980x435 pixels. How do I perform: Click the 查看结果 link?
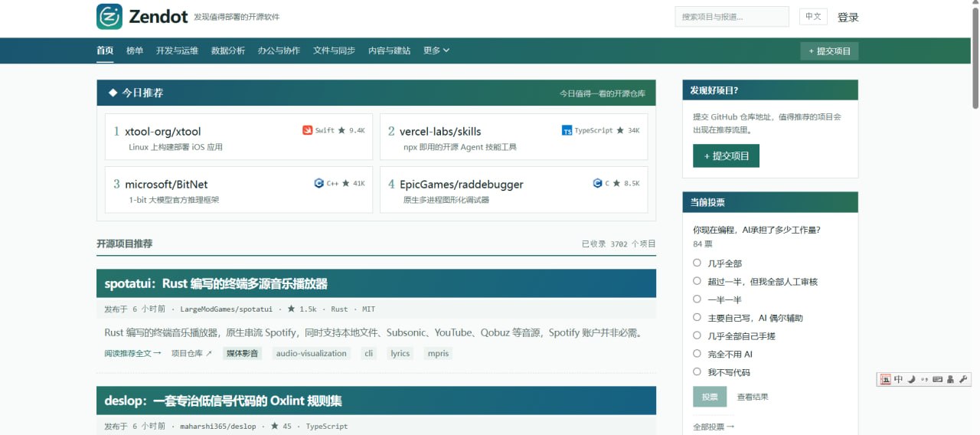753,397
